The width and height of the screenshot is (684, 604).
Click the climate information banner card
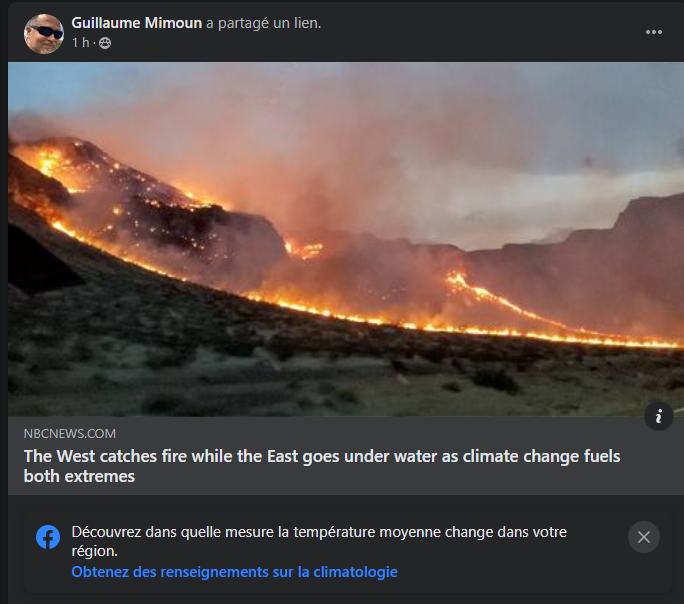point(347,552)
